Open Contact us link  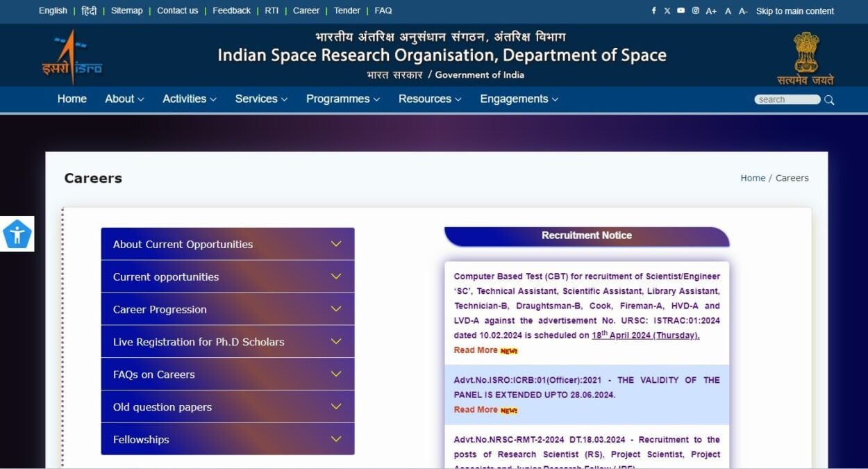(177, 10)
